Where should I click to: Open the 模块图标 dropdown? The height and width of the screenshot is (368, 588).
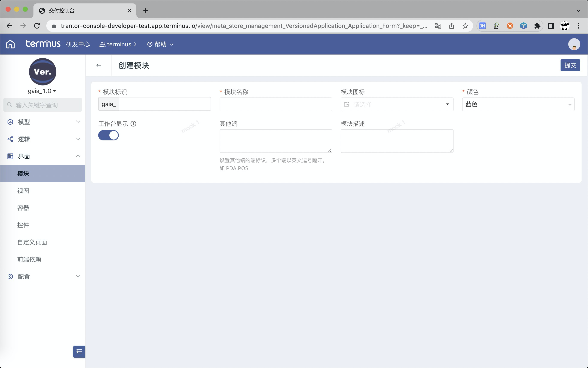[397, 104]
